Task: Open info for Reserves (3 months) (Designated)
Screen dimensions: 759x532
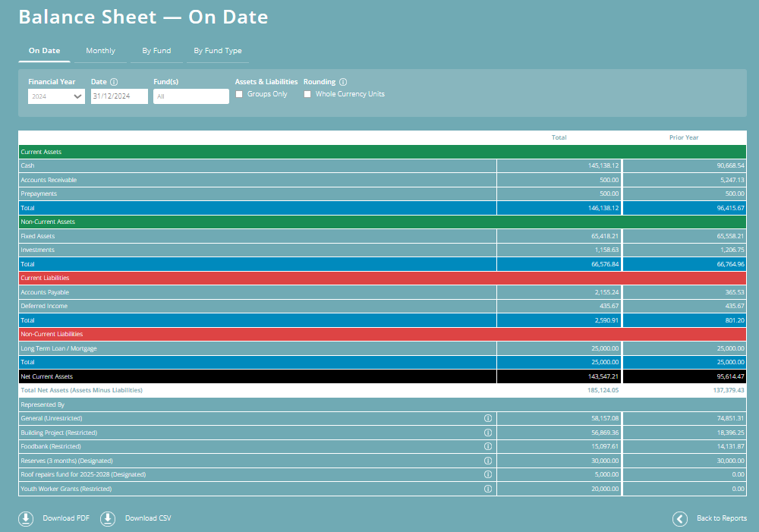Action: coord(488,460)
